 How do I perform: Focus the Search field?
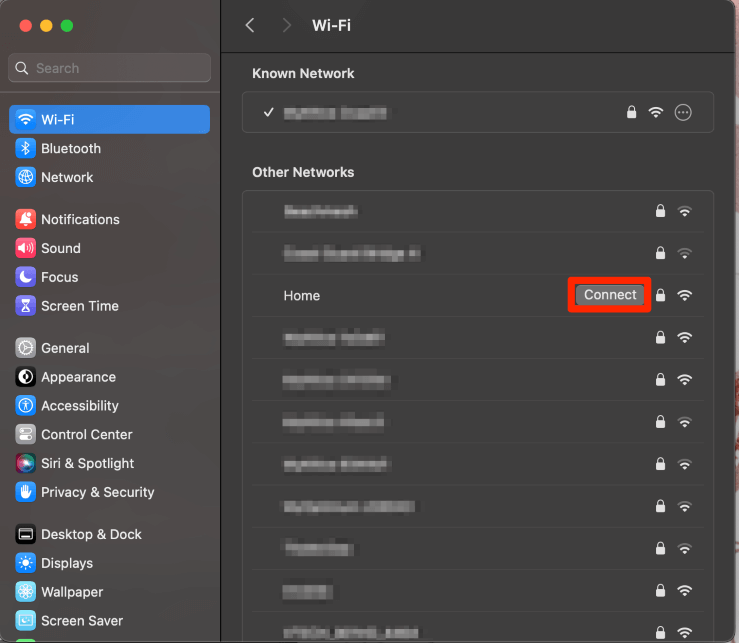109,68
